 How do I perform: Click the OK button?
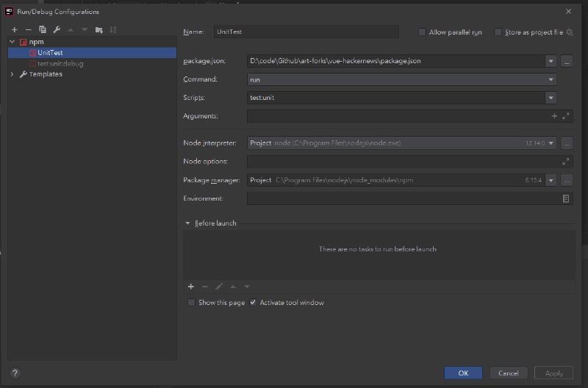pyautogui.click(x=463, y=373)
